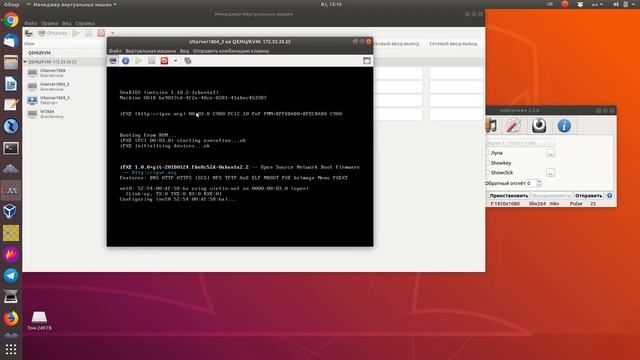Enable Showclick checkbox
Viewport: 640px width, 360px height.
(x=487, y=173)
